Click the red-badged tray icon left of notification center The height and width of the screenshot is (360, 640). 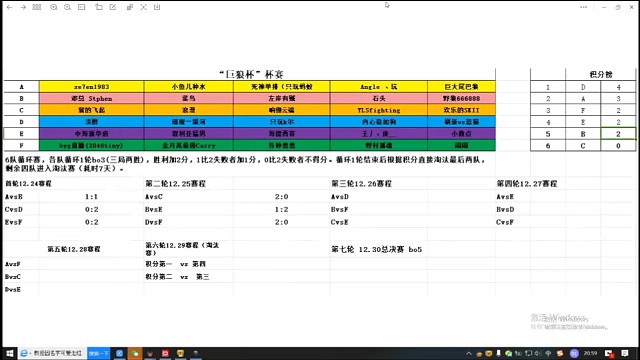click(609, 353)
